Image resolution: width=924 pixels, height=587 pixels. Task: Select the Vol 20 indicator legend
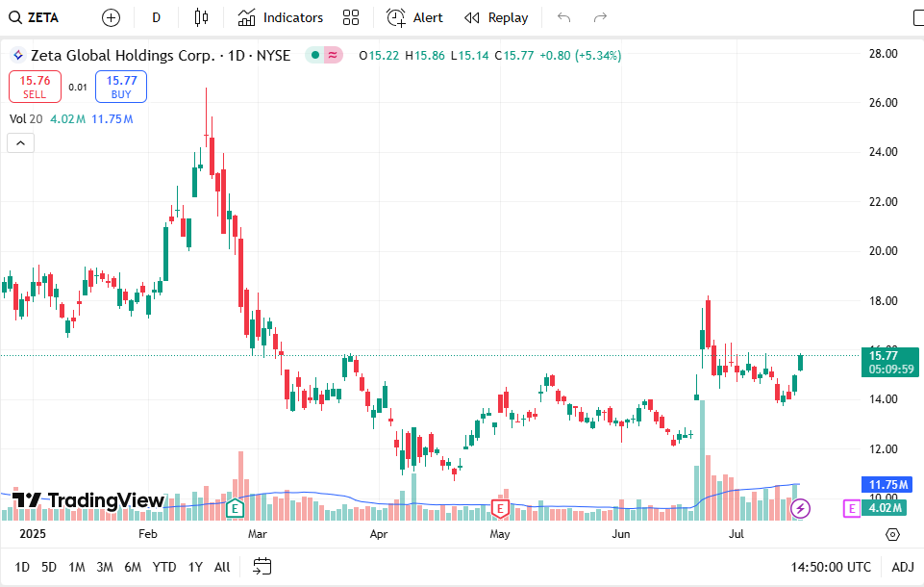26,118
